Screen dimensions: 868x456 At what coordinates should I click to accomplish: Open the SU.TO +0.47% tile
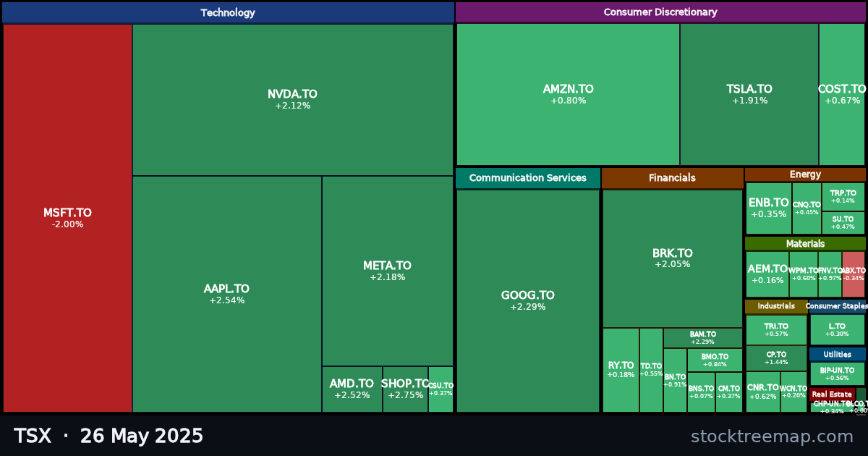[843, 223]
